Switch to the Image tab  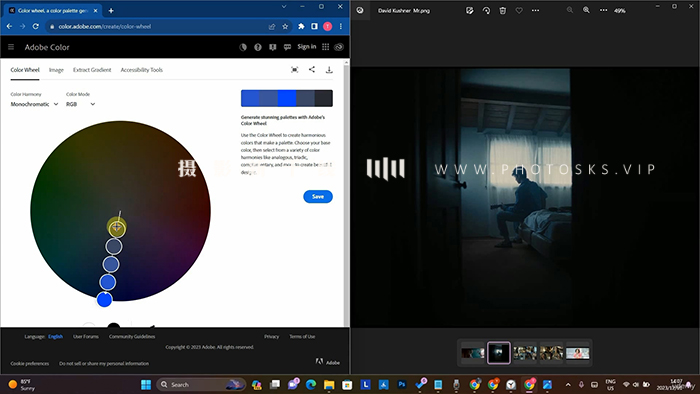click(x=56, y=70)
